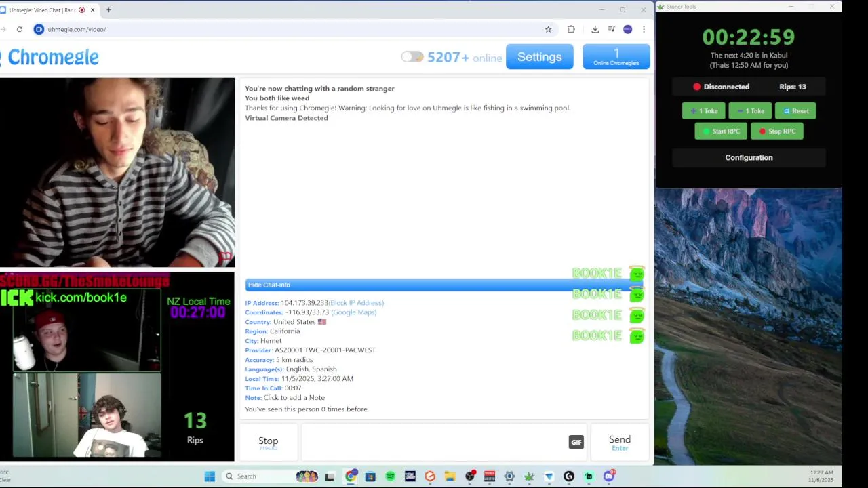Image resolution: width=868 pixels, height=488 pixels.
Task: Click the Block IP Address link
Action: (x=356, y=303)
